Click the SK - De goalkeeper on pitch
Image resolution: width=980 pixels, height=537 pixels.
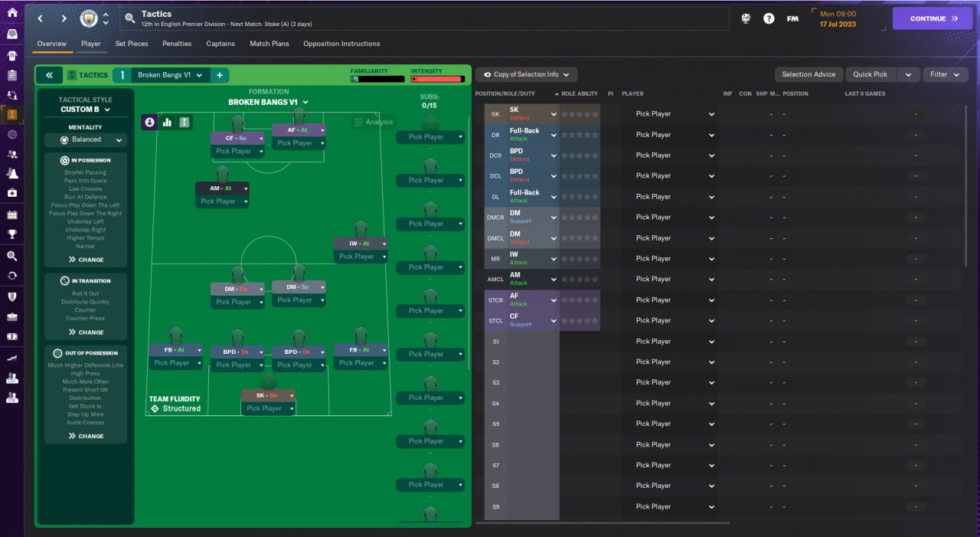(x=268, y=395)
